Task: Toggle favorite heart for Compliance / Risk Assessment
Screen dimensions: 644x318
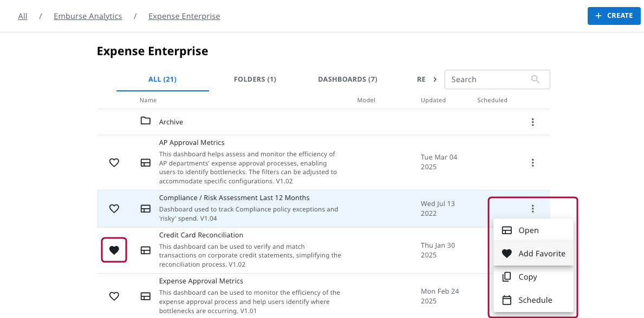Action: (x=114, y=209)
